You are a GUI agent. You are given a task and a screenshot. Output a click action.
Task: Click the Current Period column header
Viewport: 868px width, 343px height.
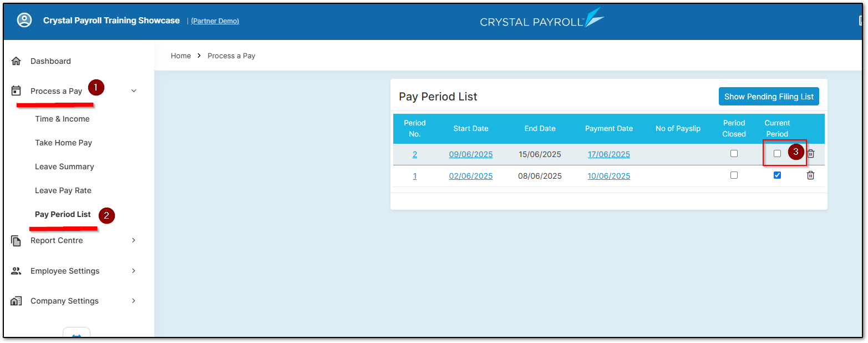pyautogui.click(x=777, y=128)
